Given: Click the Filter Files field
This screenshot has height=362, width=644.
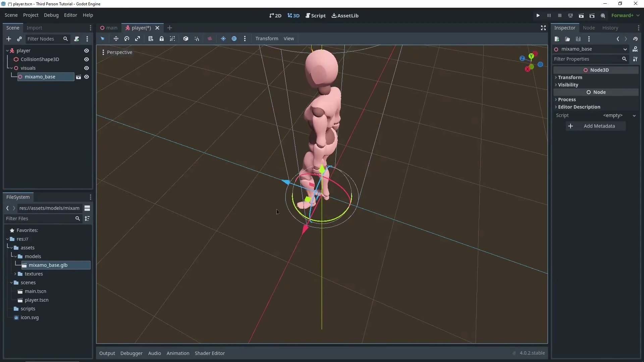Looking at the screenshot, I should pyautogui.click(x=43, y=219).
